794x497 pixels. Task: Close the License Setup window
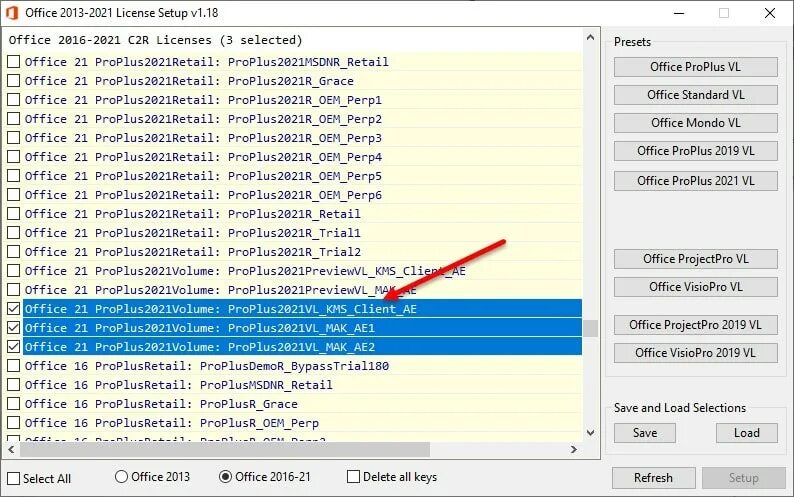coord(770,13)
